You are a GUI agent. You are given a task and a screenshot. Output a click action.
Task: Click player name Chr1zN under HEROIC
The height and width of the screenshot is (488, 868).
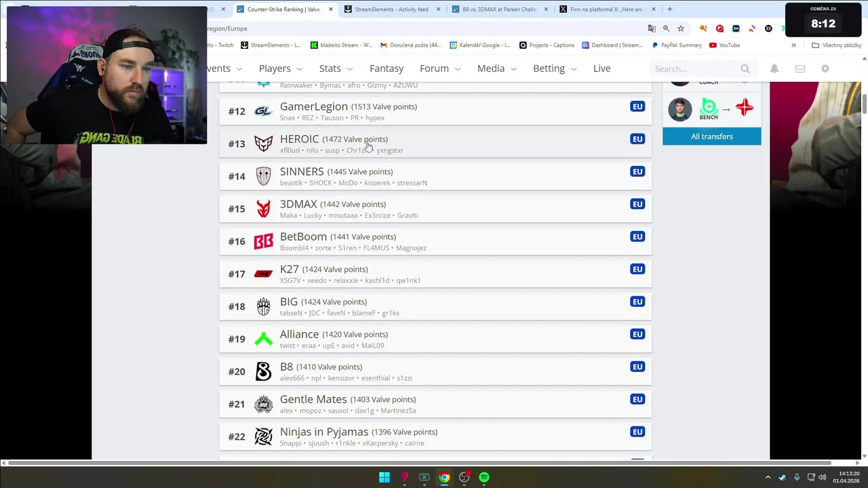pos(358,150)
